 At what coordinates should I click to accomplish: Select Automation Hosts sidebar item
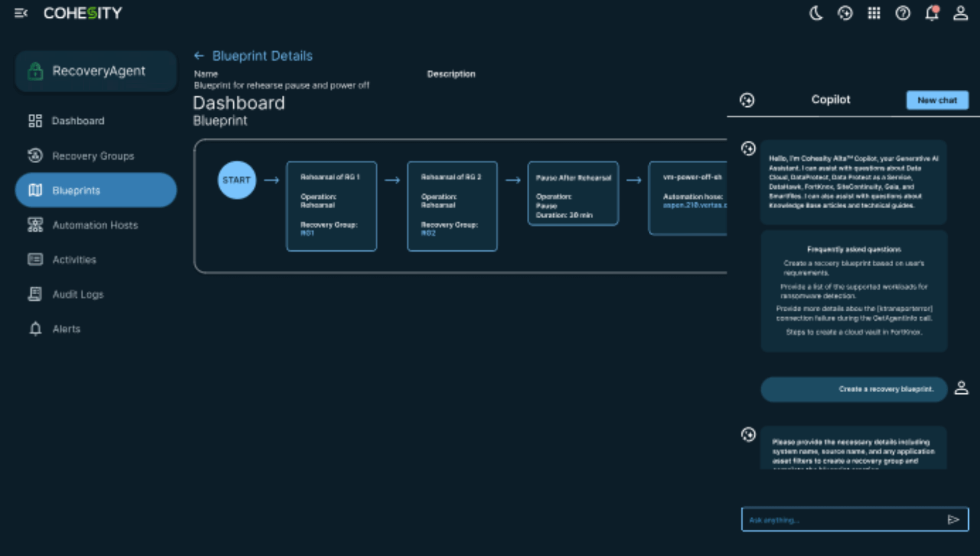click(x=95, y=225)
